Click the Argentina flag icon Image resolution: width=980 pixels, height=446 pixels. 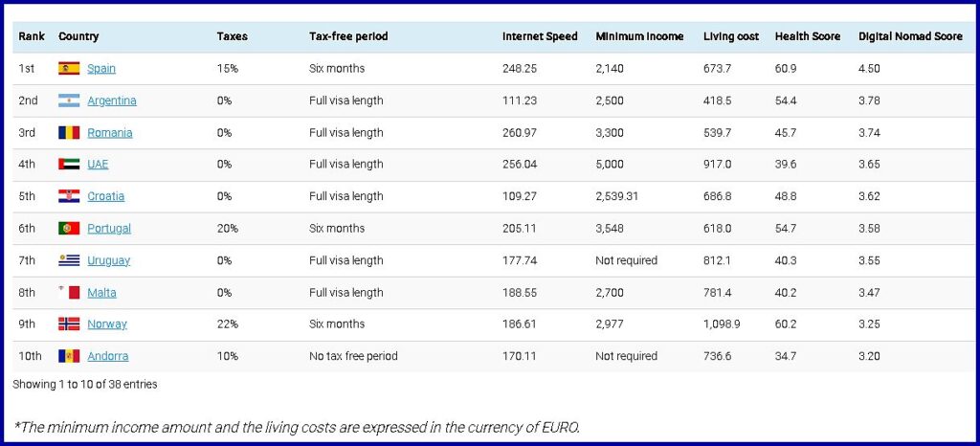(69, 100)
